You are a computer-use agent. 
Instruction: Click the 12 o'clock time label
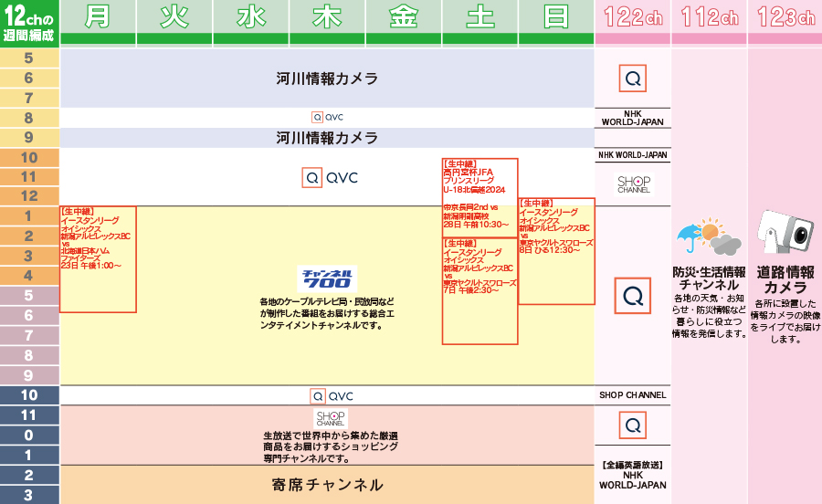[x=29, y=196]
